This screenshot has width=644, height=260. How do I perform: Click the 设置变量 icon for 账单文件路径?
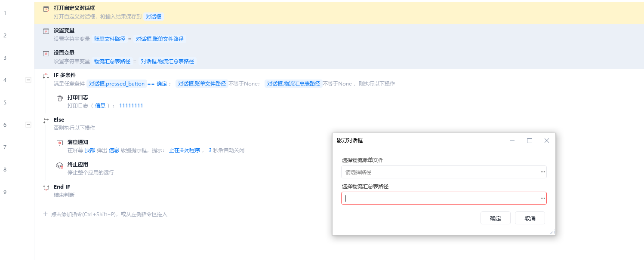(x=46, y=31)
